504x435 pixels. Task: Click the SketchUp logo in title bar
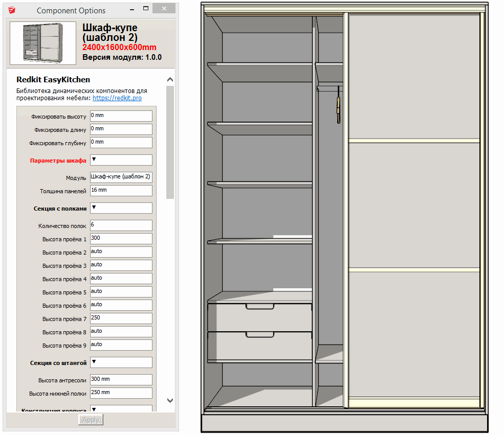tap(12, 10)
